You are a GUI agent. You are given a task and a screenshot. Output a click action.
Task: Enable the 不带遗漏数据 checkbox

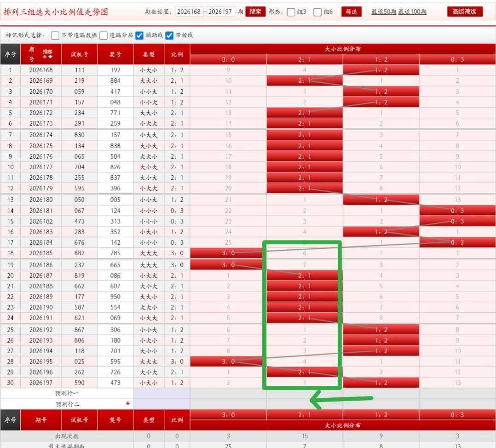pyautogui.click(x=55, y=35)
